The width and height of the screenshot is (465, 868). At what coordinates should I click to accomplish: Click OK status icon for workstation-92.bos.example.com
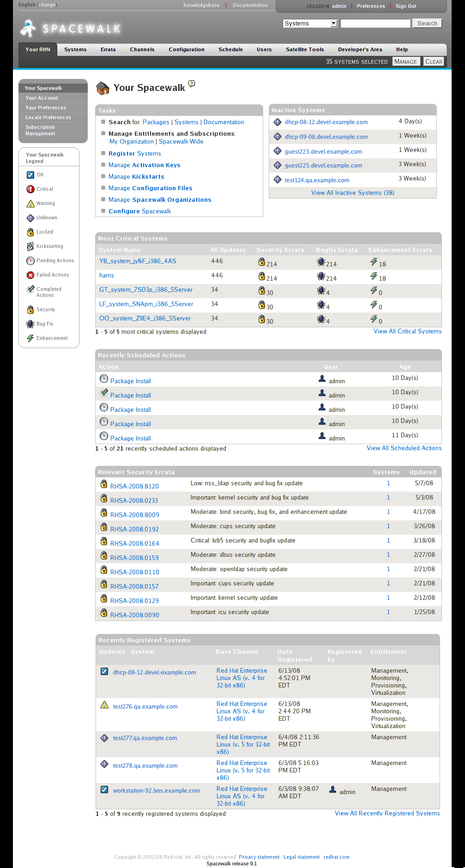point(104,790)
